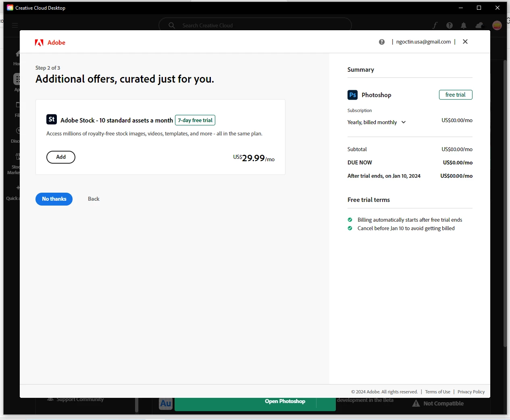Click the Search Creative Cloud field

pyautogui.click(x=255, y=25)
